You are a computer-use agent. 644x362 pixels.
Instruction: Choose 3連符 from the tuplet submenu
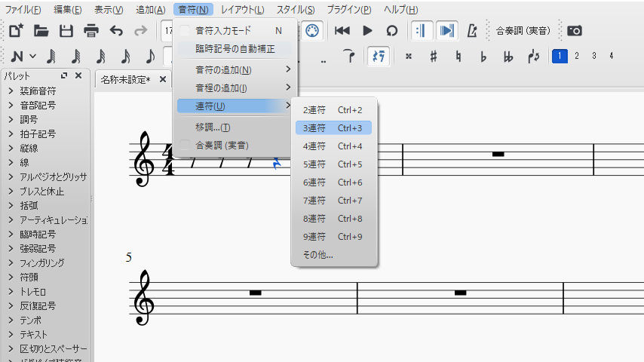[x=333, y=127]
